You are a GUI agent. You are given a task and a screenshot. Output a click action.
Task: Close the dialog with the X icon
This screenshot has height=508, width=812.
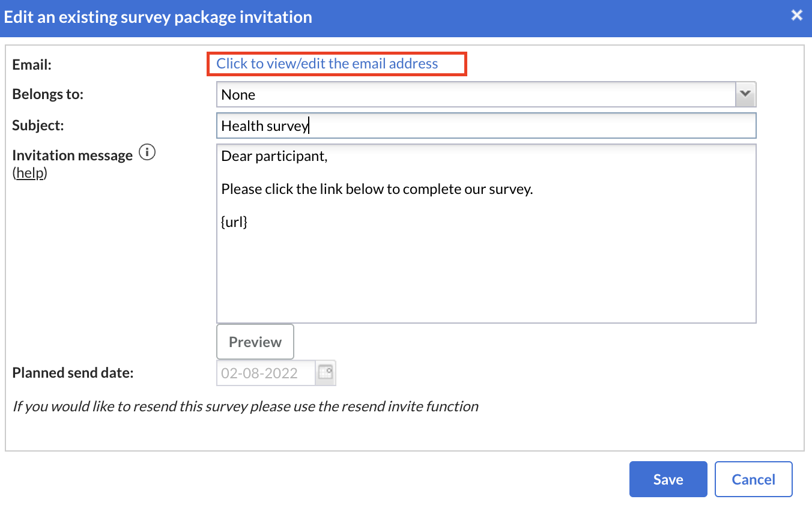797,16
